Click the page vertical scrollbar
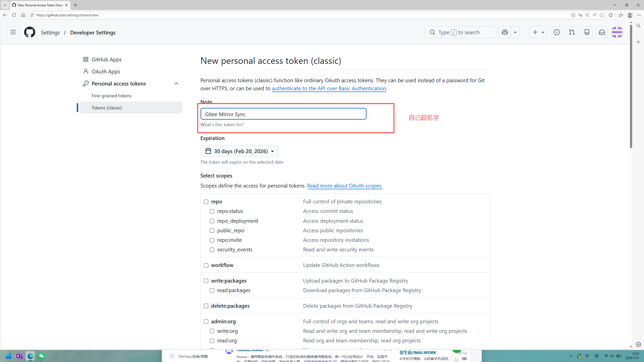Viewport: 644px width, 362px height. (x=631, y=85)
